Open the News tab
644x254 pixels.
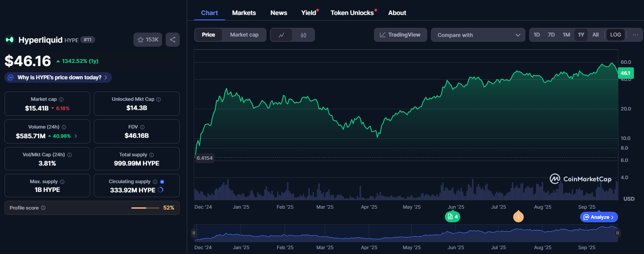point(279,13)
